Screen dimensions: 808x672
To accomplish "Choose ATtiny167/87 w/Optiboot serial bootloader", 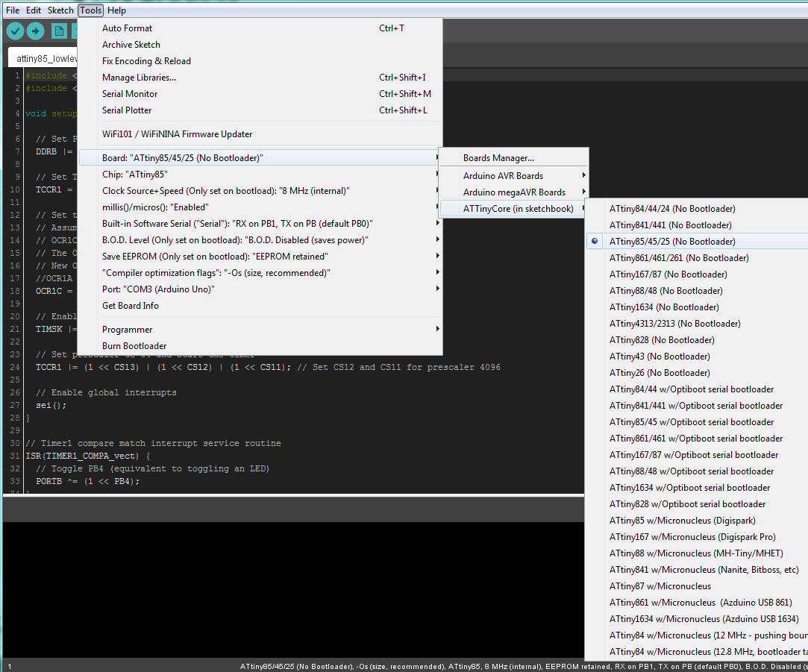I will 697,455.
